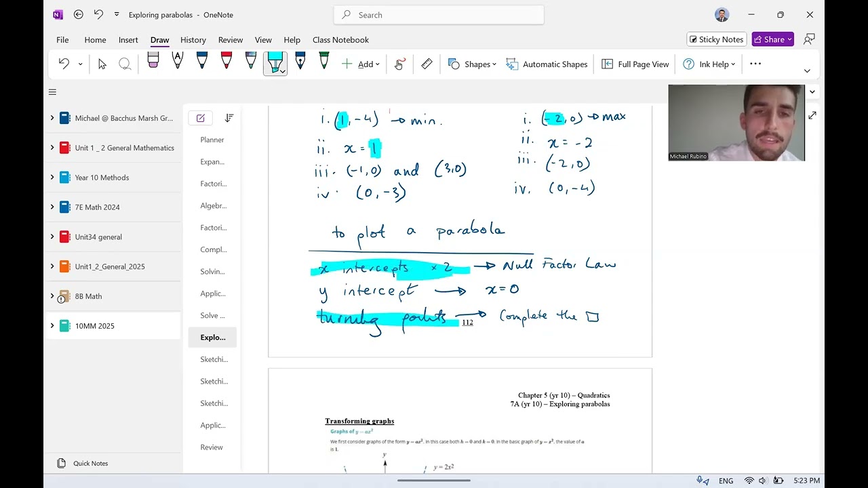This screenshot has width=868, height=488.
Task: Open the Undo dropdown arrow in the ribbon
Action: click(80, 64)
